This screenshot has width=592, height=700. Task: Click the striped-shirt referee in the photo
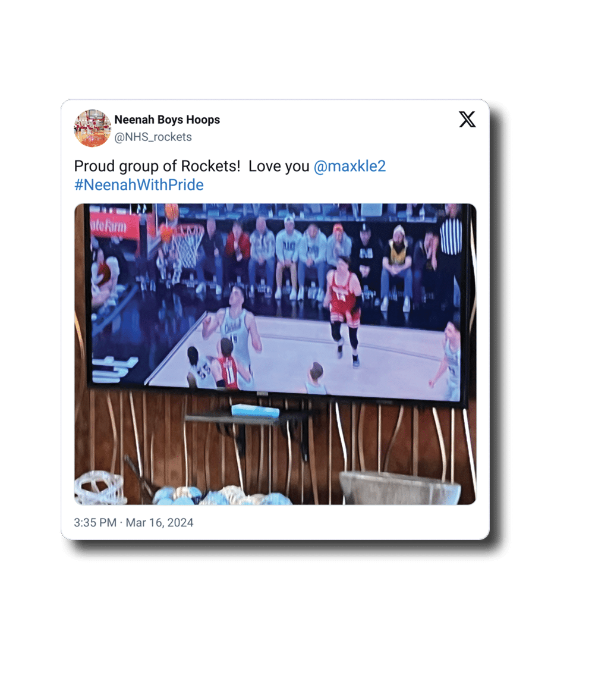451,232
